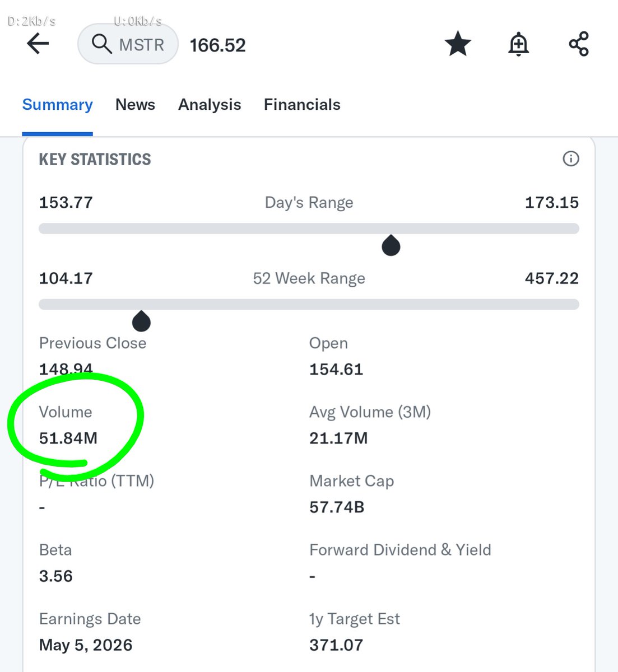Tap the share icon
This screenshot has height=672, width=618.
click(579, 44)
